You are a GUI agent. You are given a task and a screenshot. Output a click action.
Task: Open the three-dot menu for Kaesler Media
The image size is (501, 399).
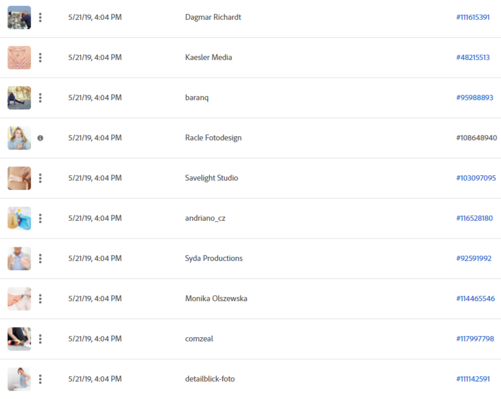(x=40, y=58)
